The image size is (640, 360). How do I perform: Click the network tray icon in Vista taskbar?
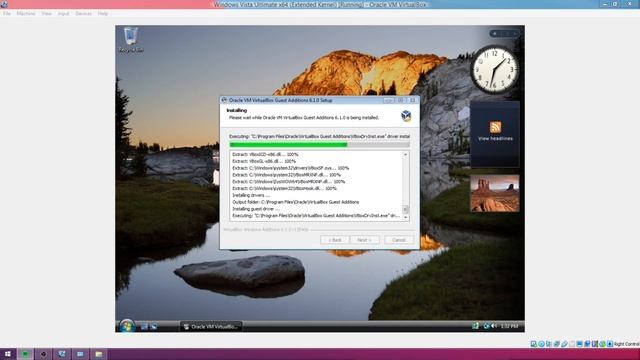486,326
